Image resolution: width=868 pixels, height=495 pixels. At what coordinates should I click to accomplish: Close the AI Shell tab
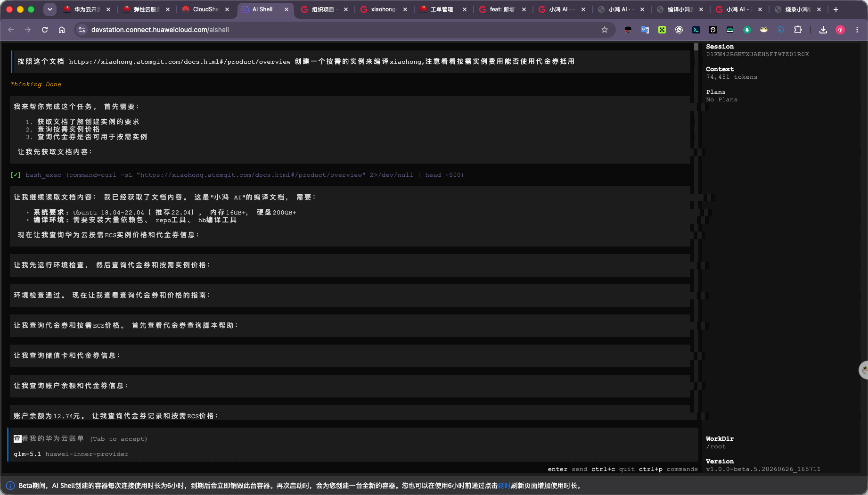coord(287,9)
